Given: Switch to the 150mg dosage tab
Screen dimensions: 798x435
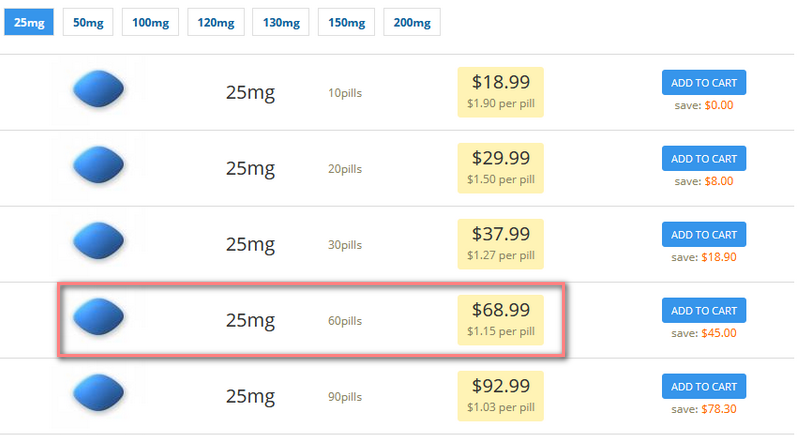Looking at the screenshot, I should [x=346, y=22].
